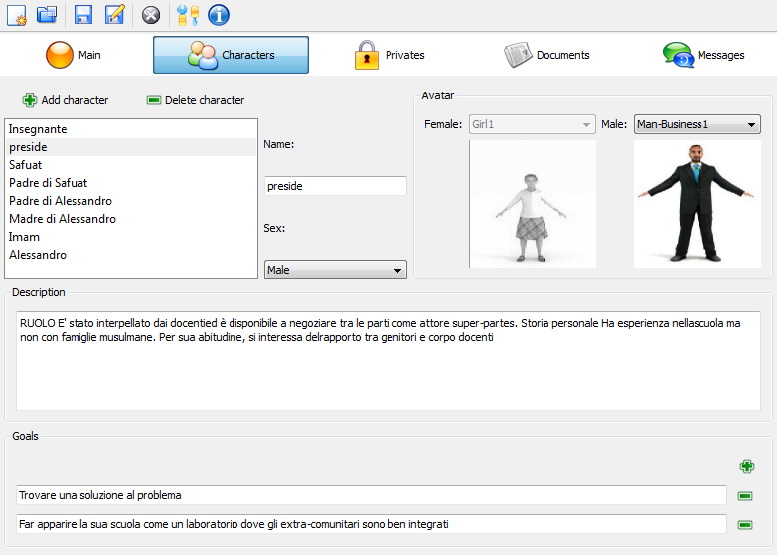
Task: Select 'Padre di Alessandro' in character list
Action: pos(60,201)
